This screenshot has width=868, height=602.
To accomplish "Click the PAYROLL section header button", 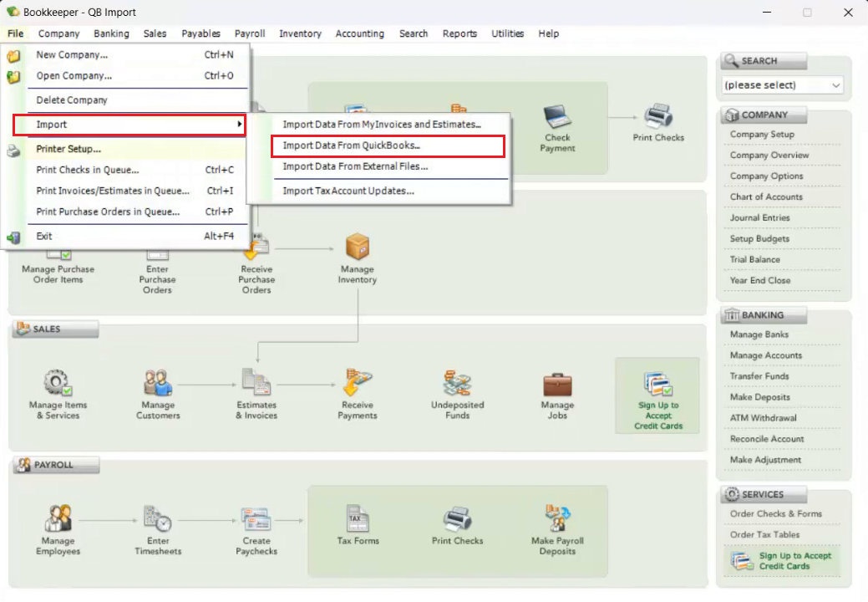I will coord(56,465).
